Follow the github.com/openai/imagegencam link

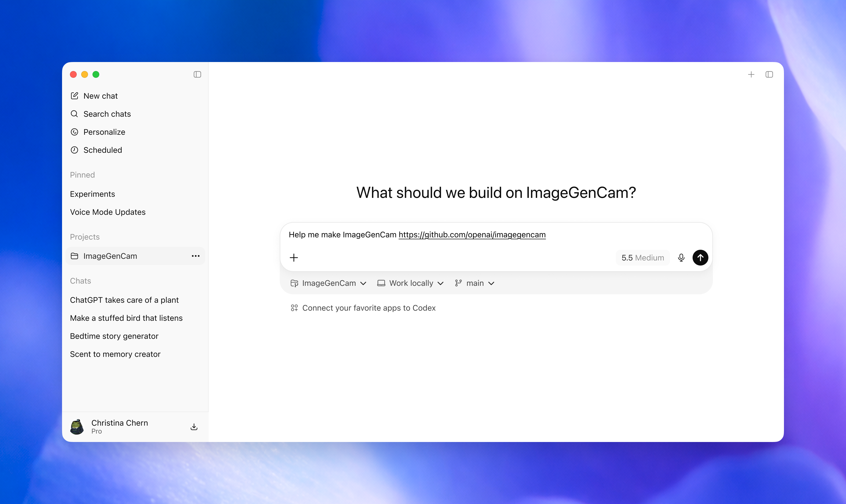point(472,235)
